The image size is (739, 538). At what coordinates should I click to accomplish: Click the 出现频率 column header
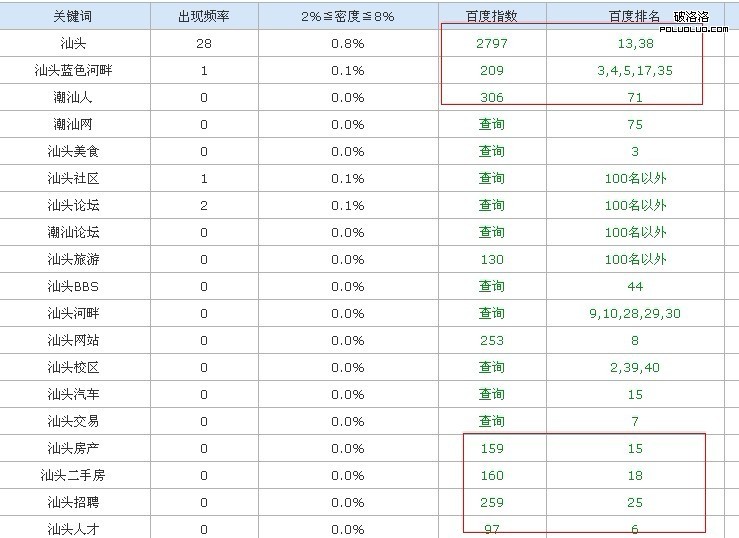pyautogui.click(x=204, y=17)
